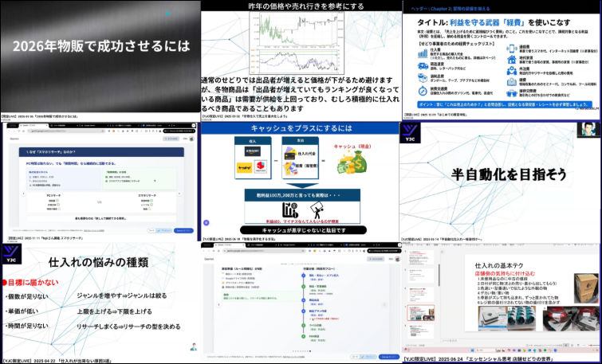This screenshot has height=364, width=602.
Task: Open the Gemini workflow timeline thumbnail
Action: (x=301, y=301)
